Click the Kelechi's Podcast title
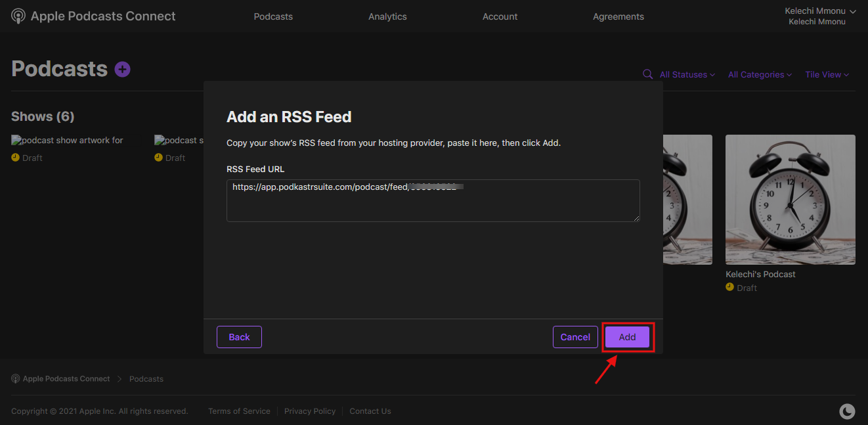The image size is (868, 425). [760, 275]
